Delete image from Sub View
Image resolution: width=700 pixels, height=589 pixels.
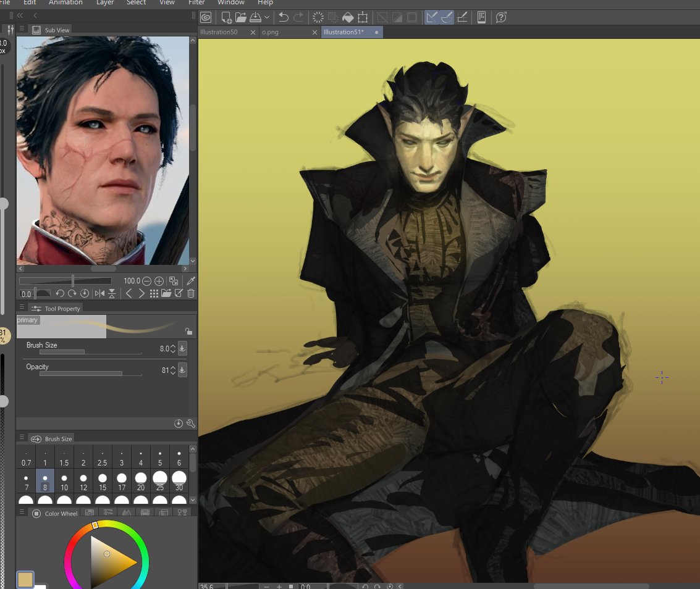tap(191, 293)
